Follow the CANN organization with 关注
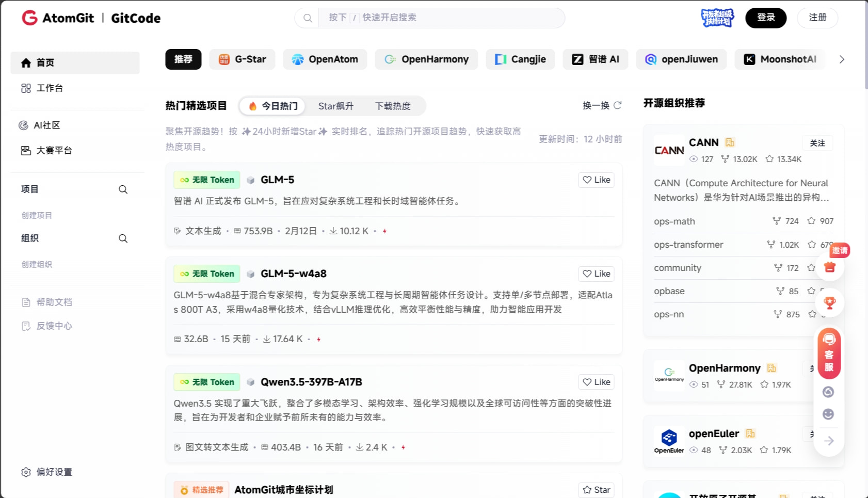This screenshot has height=498, width=868. tap(817, 143)
